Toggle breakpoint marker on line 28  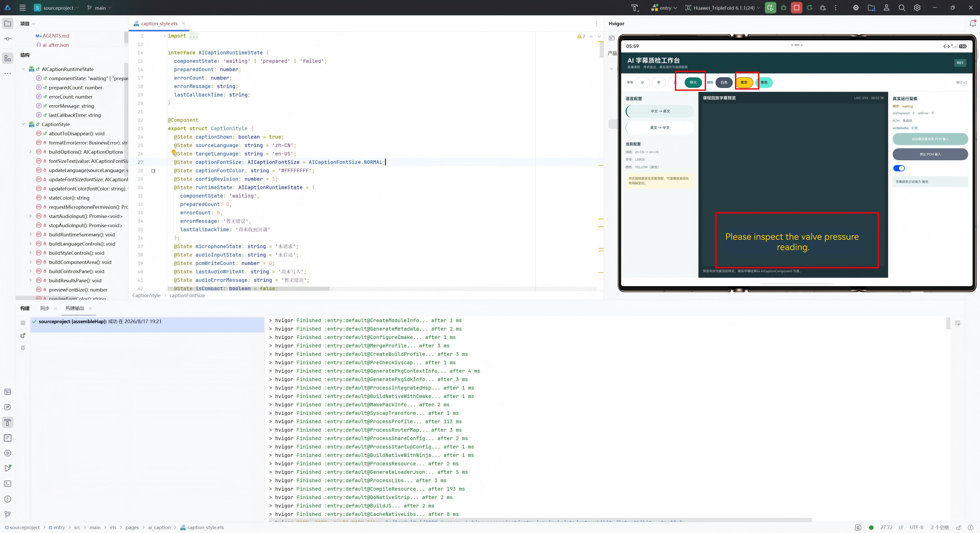click(153, 171)
